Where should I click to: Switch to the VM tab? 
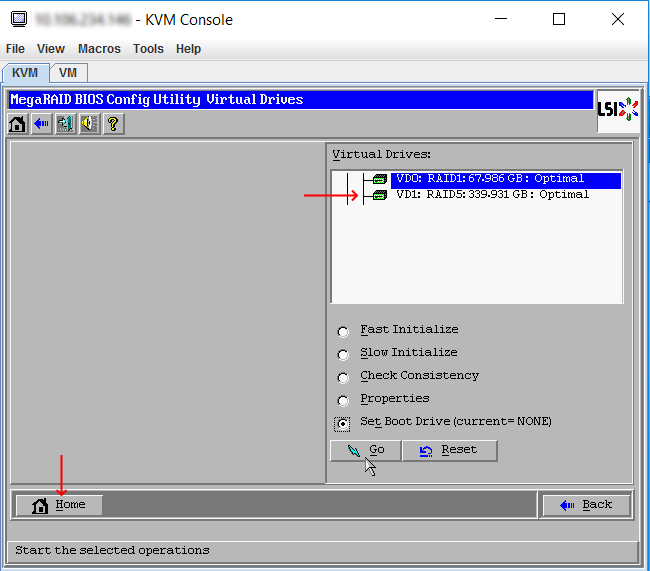point(68,73)
